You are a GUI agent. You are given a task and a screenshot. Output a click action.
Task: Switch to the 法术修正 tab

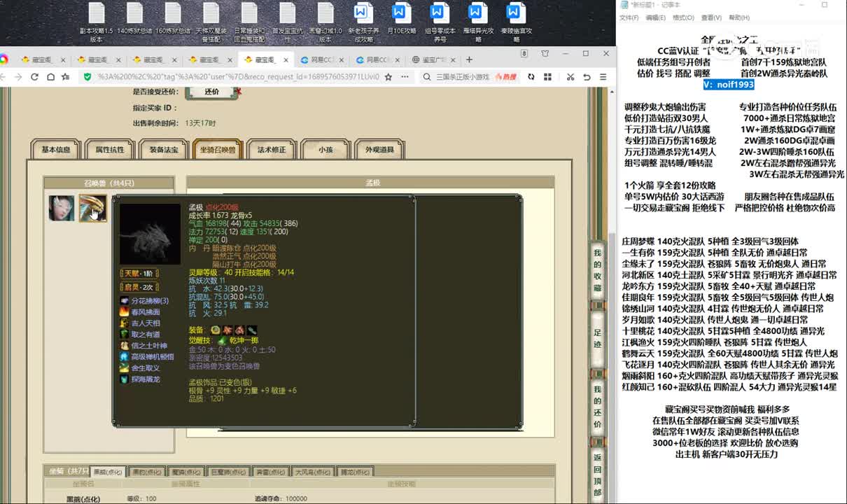click(272, 150)
